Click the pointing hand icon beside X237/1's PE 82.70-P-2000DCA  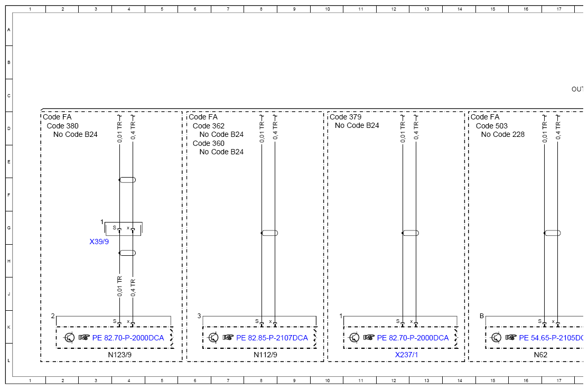click(x=369, y=338)
